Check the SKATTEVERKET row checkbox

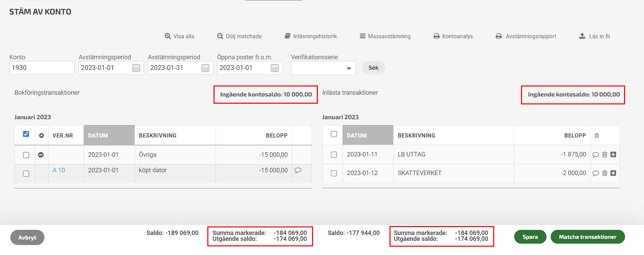click(x=334, y=173)
